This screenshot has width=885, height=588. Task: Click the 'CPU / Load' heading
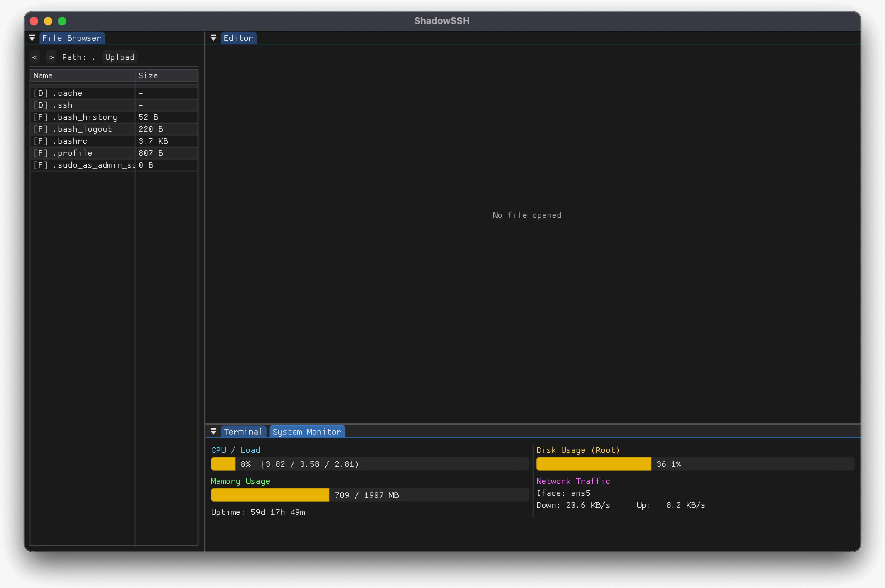pyautogui.click(x=236, y=450)
